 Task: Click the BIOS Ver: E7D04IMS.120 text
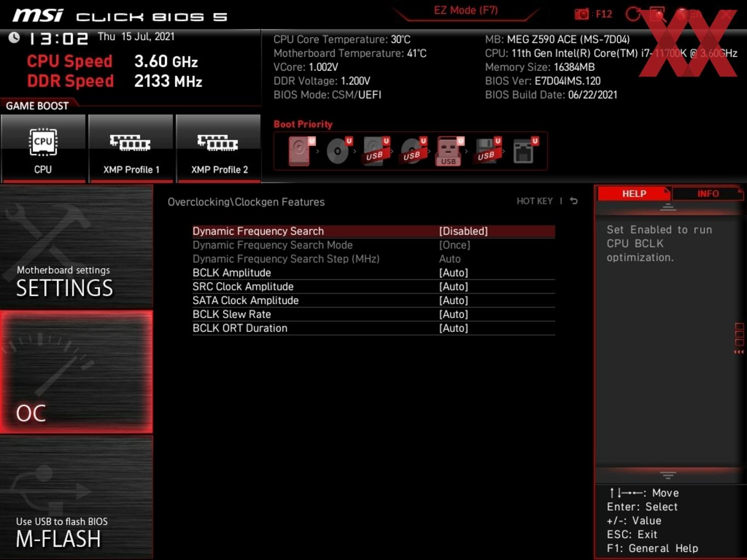tap(543, 81)
